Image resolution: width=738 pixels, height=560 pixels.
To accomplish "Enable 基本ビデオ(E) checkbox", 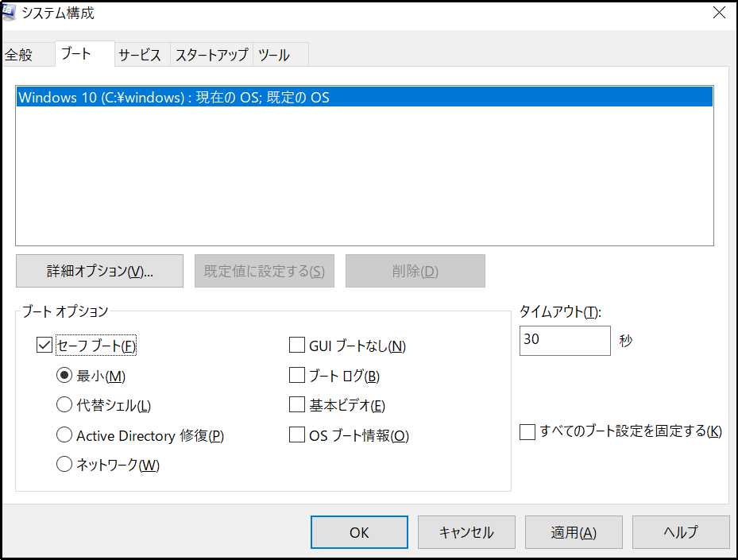I will pyautogui.click(x=297, y=404).
